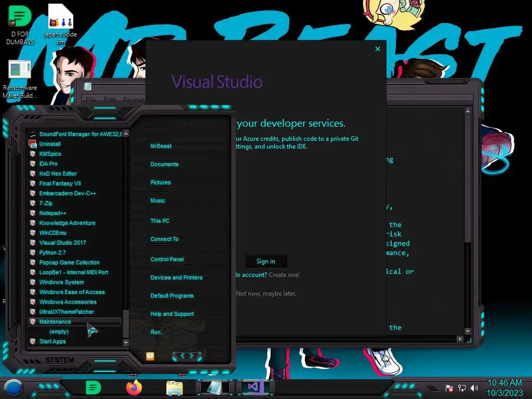
Task: Expand the Python 2.7 folder
Action: click(75, 252)
